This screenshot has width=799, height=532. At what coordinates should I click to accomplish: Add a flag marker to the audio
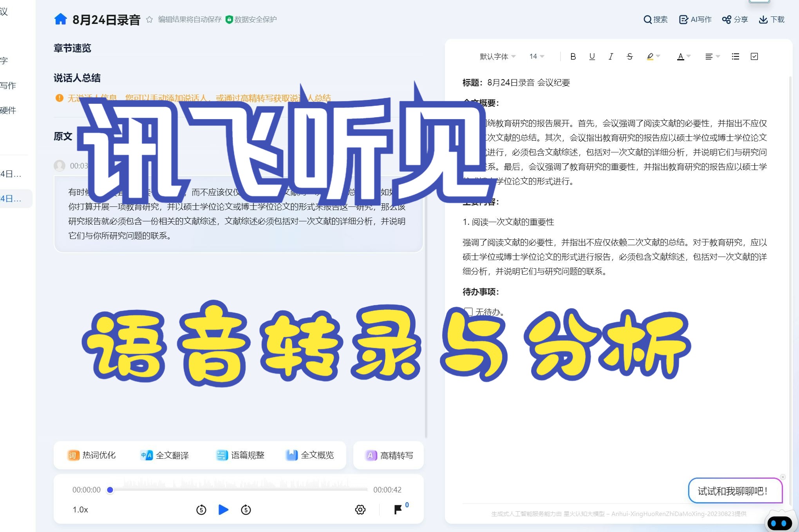tap(398, 510)
